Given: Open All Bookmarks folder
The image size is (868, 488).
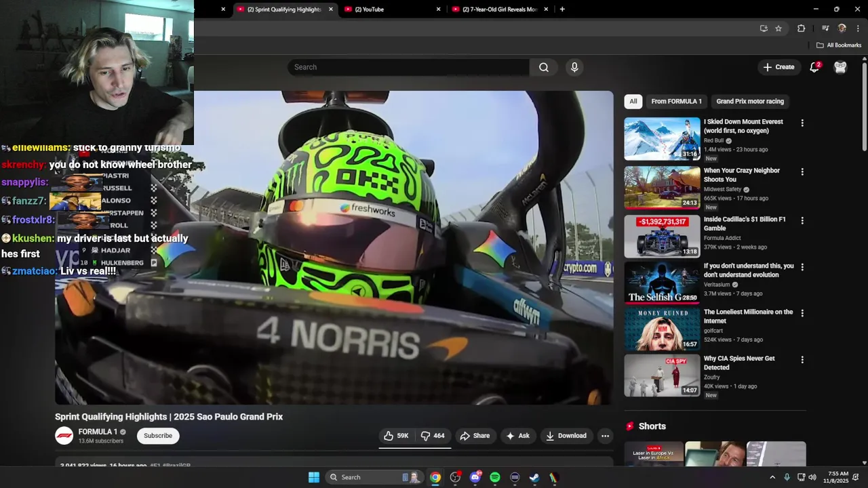Looking at the screenshot, I should tap(839, 45).
